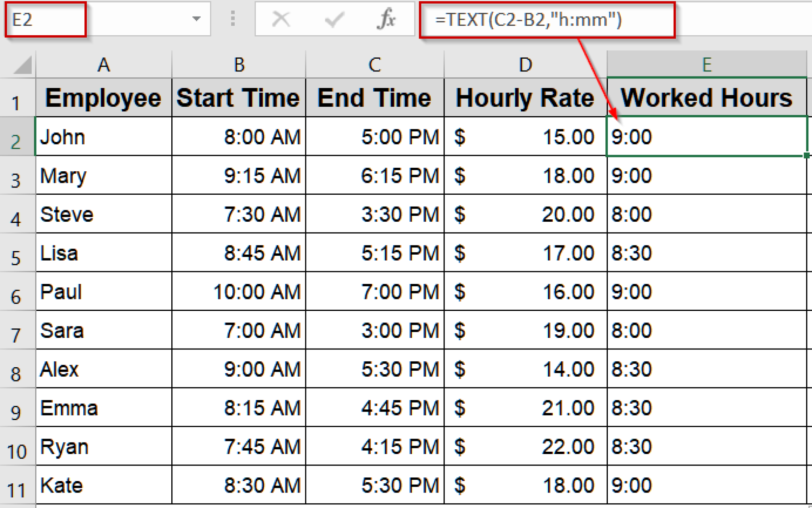Click Steve's hourly rate 20.00
This screenshot has width=812, height=508.
[525, 214]
